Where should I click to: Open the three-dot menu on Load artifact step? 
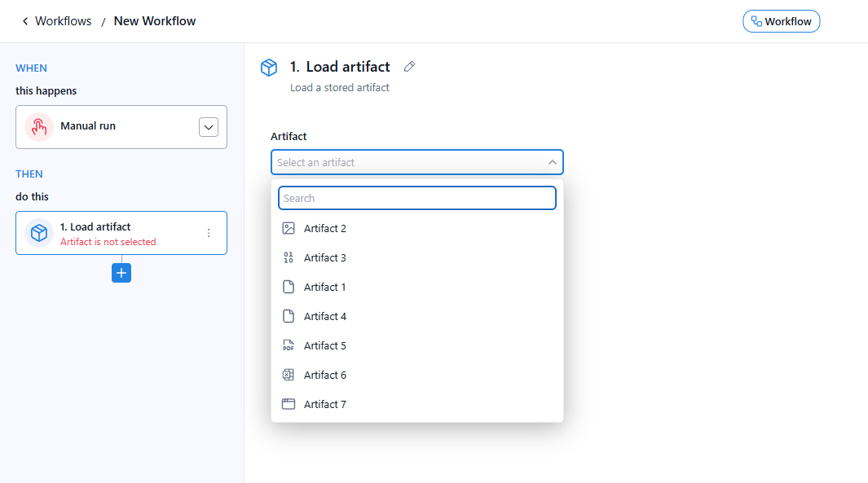[209, 233]
